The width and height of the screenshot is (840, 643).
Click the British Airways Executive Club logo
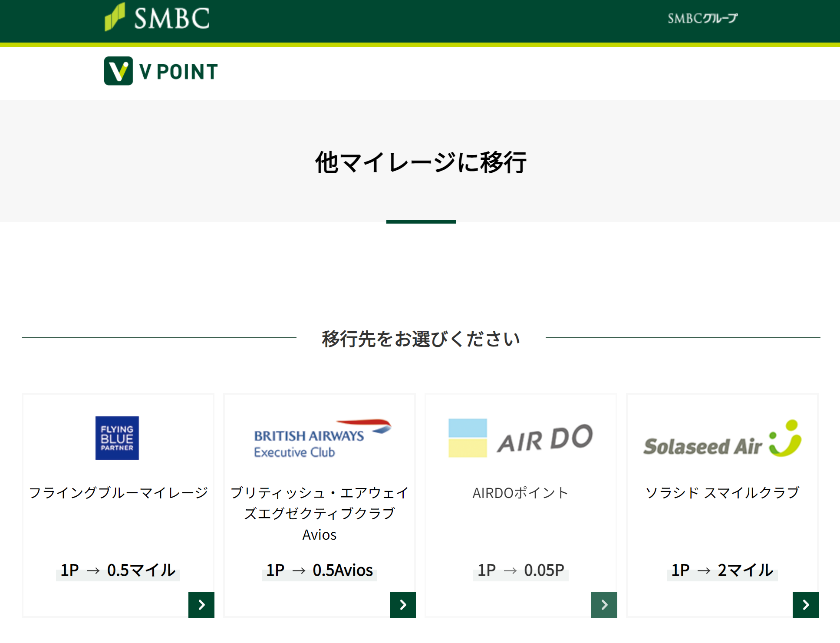click(322, 439)
